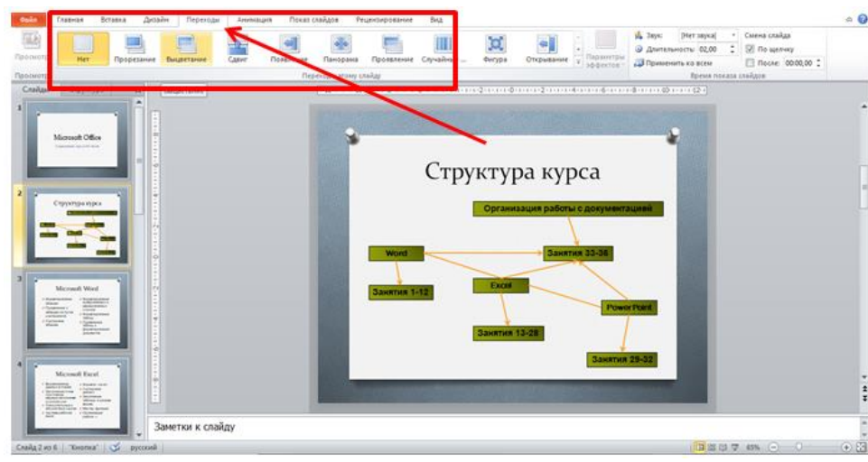Apply the 'Фигура' transition
Image resolution: width=868 pixels, height=462 pixels.
coord(495,49)
